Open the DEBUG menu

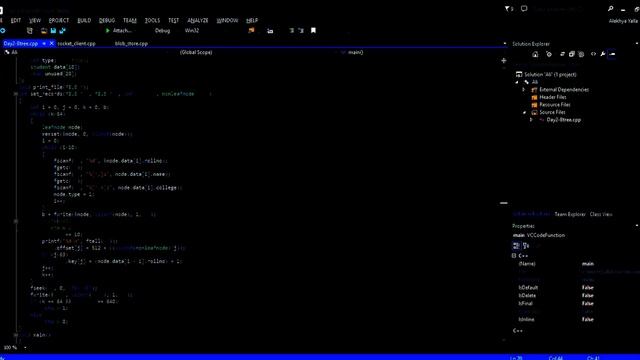(x=107, y=20)
